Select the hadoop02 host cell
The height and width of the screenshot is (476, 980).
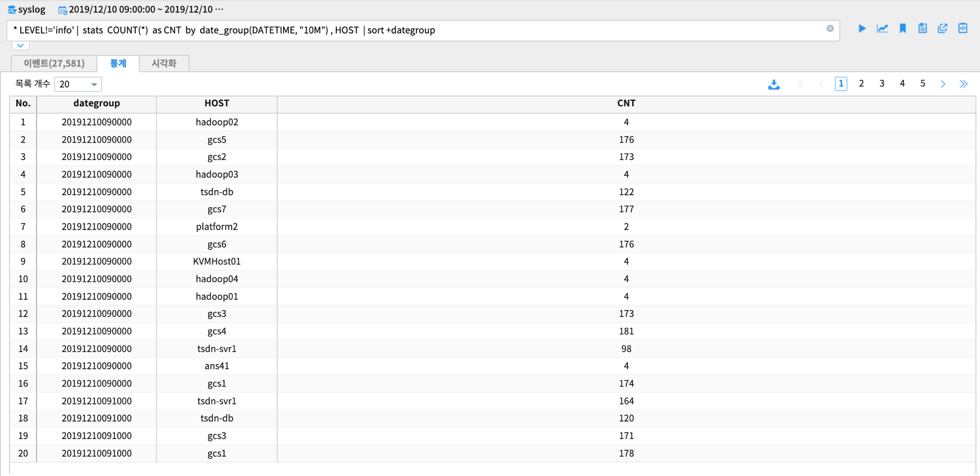[x=217, y=122]
